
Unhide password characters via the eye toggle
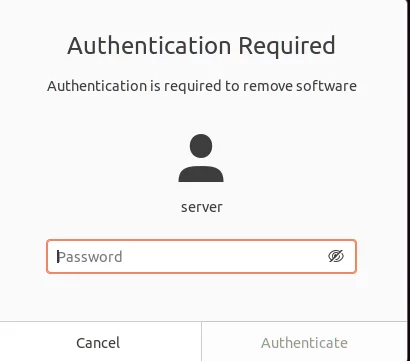pyautogui.click(x=336, y=256)
